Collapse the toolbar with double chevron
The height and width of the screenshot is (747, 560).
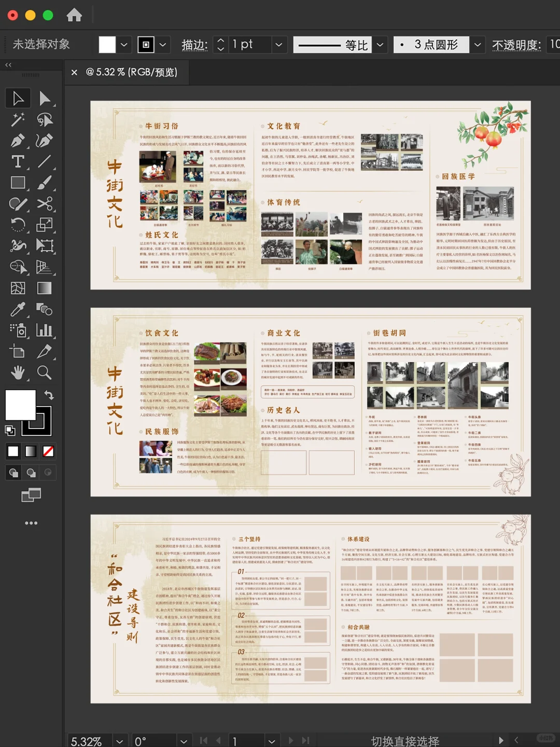tap(8, 65)
